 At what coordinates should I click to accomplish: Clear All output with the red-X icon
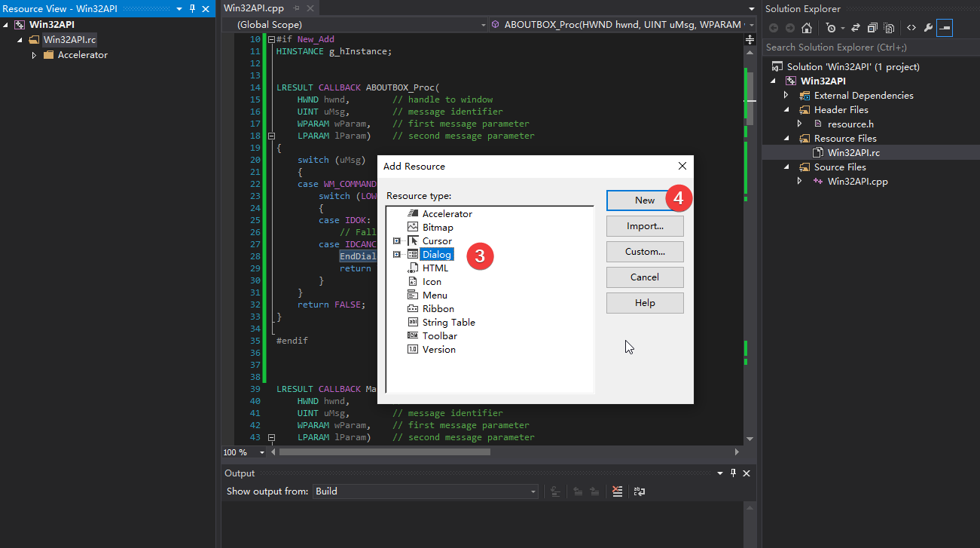[x=617, y=491]
